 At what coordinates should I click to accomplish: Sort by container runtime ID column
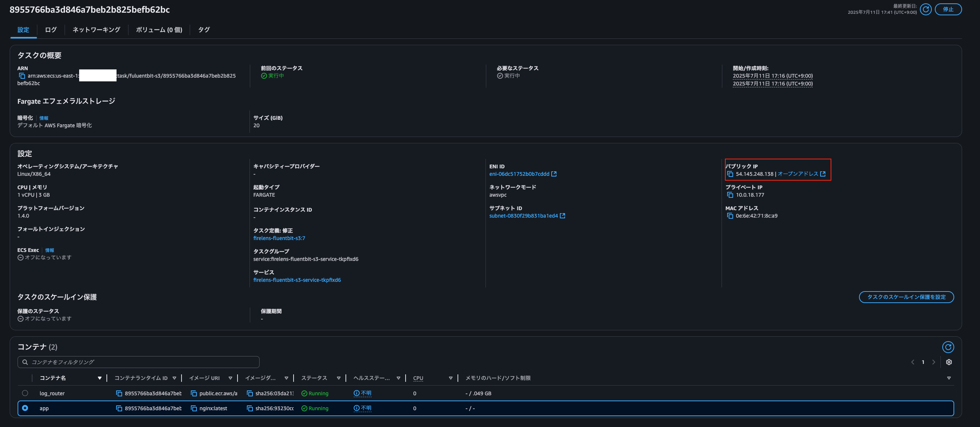tap(174, 378)
